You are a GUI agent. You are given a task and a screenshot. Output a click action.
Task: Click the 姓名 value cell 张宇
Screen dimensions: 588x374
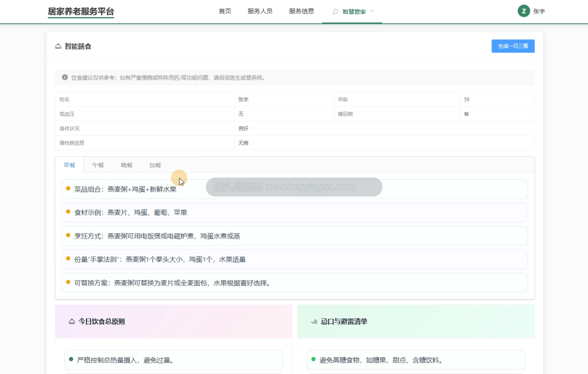coord(284,99)
